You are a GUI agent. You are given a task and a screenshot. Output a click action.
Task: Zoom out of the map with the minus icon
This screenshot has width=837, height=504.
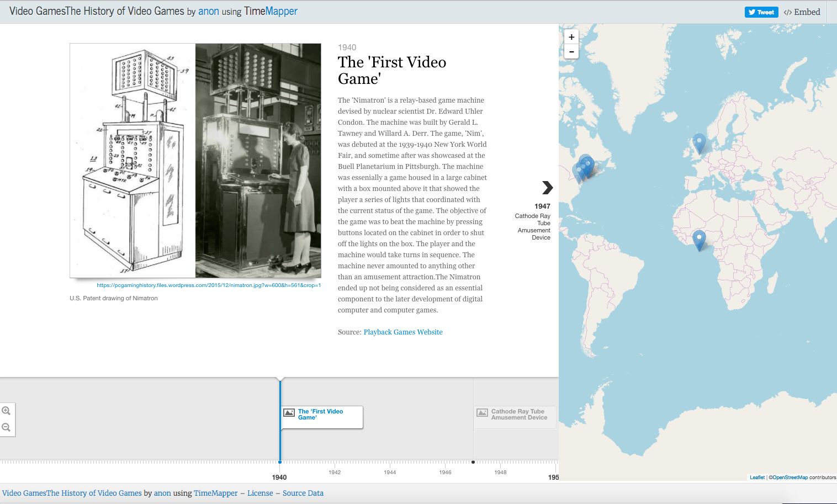(571, 51)
